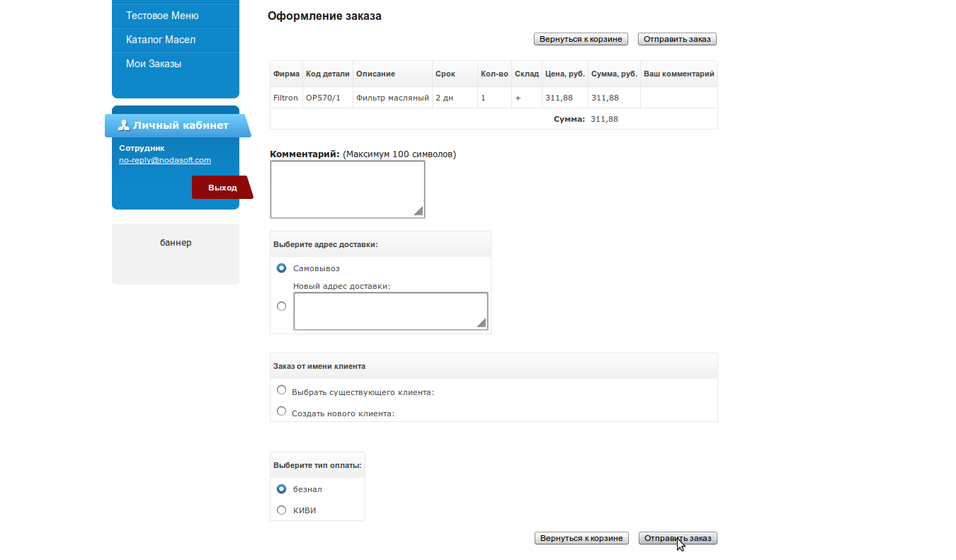Viewport: 956px width, 560px height.
Task: Go to Мои Заказы
Action: [154, 64]
